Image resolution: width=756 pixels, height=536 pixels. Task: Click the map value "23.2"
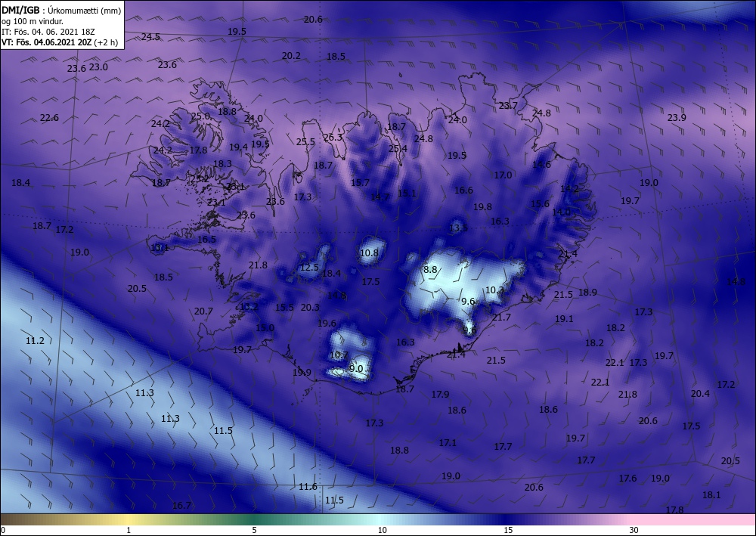[x=200, y=179]
